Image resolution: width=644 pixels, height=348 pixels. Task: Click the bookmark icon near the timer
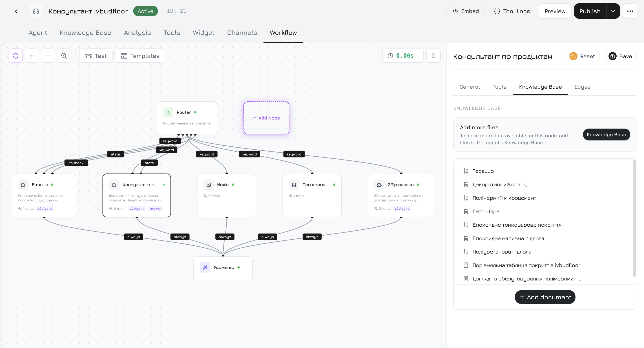(x=434, y=56)
